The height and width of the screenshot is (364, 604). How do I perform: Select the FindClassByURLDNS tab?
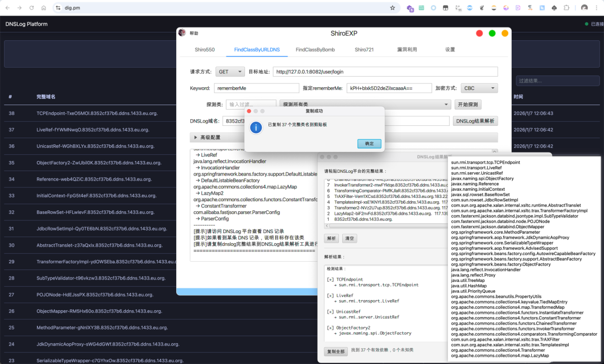coord(257,50)
